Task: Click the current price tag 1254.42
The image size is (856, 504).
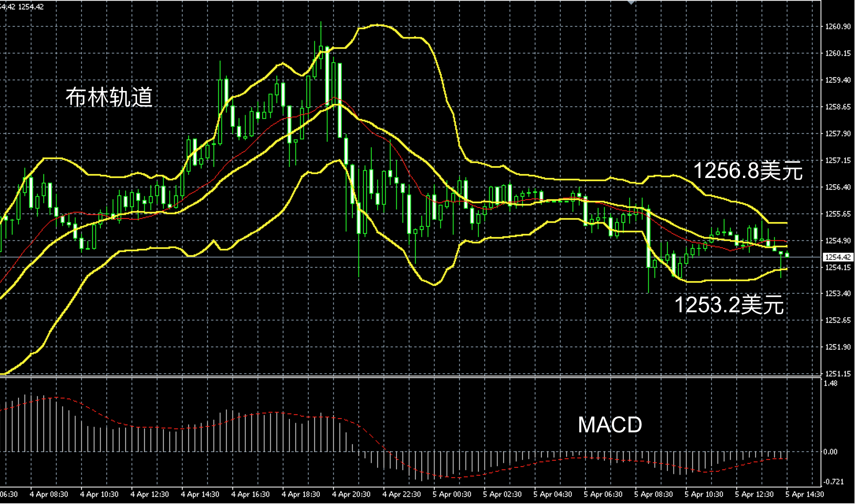Action: click(x=837, y=257)
